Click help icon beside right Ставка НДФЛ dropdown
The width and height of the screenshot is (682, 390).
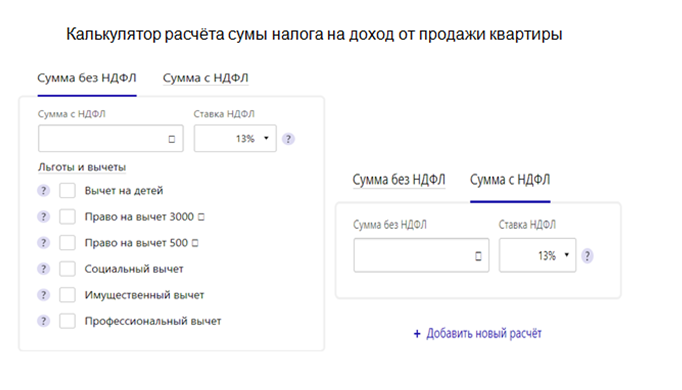pyautogui.click(x=587, y=255)
